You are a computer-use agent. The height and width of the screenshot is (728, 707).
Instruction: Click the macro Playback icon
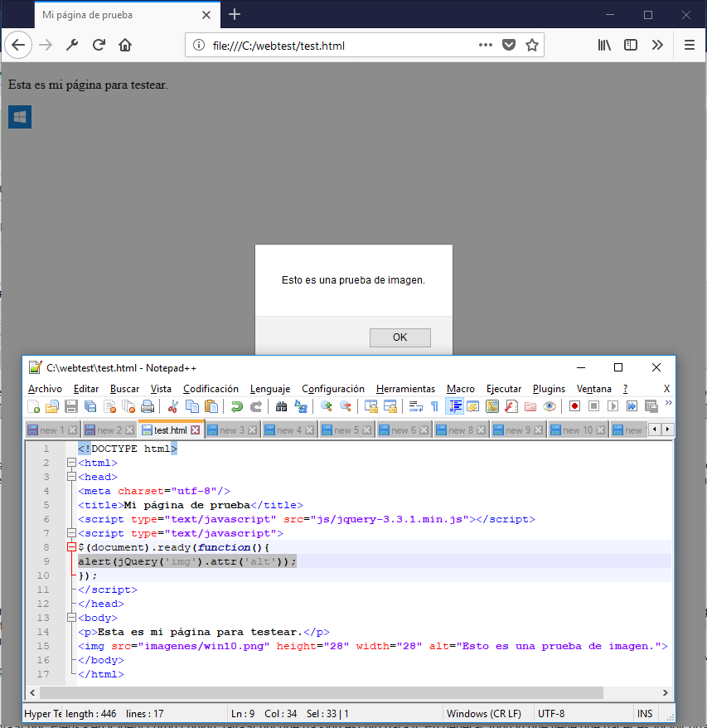coord(613,407)
